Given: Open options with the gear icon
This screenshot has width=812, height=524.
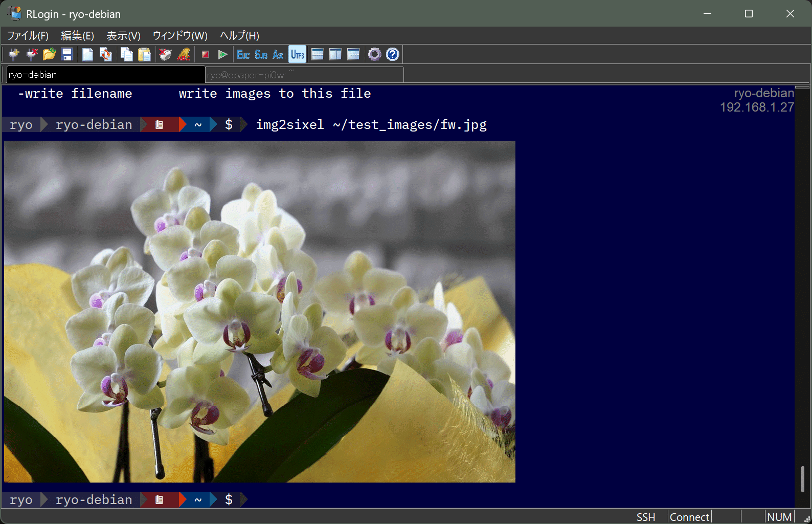Looking at the screenshot, I should point(375,54).
